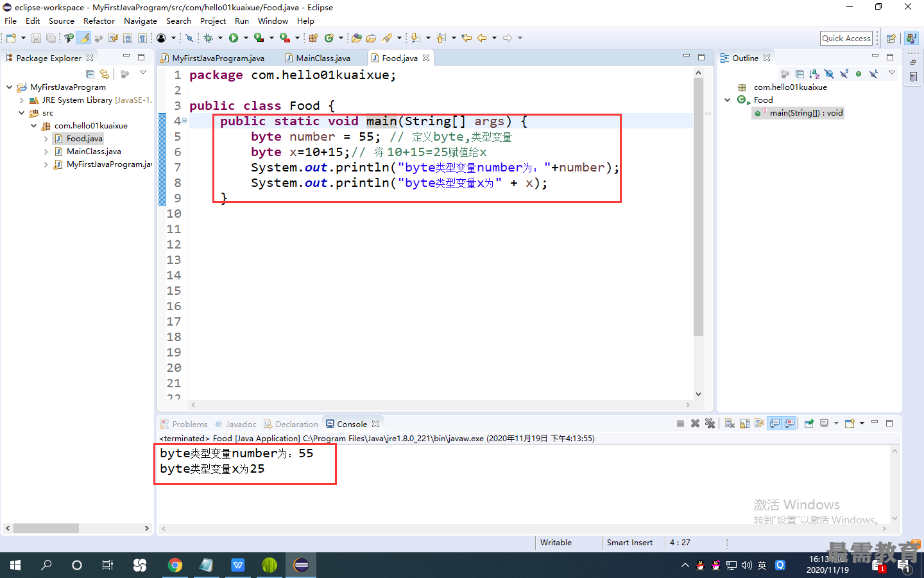Click Remove All Terminated Launches icon
The width and height of the screenshot is (924, 578).
pyautogui.click(x=710, y=423)
